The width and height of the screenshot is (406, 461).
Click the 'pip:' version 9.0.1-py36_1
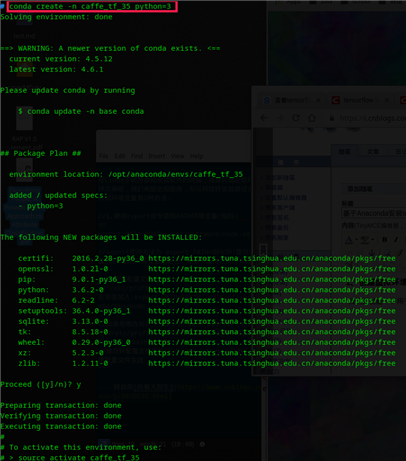99,279
